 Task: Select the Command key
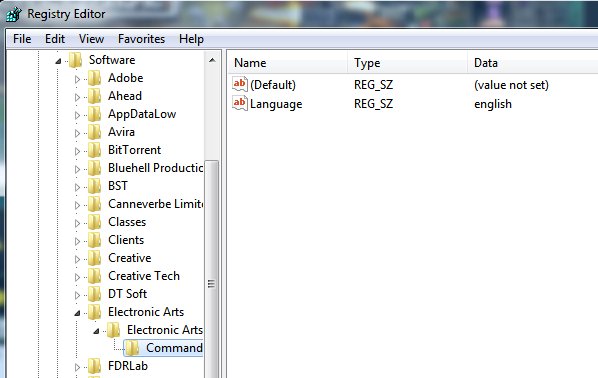coord(174,348)
